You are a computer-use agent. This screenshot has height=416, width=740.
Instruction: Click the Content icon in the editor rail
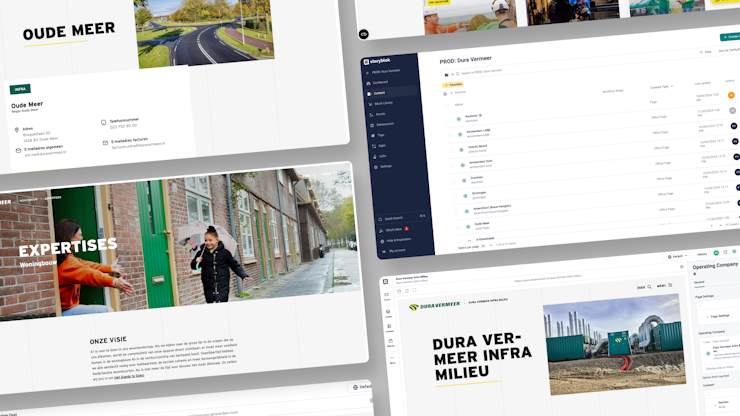(x=389, y=328)
